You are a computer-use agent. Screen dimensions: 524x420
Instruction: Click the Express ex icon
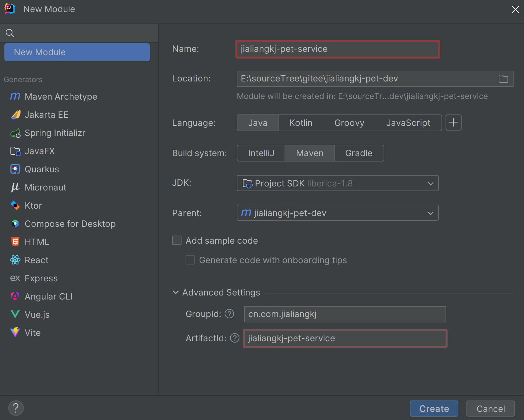[x=15, y=278]
